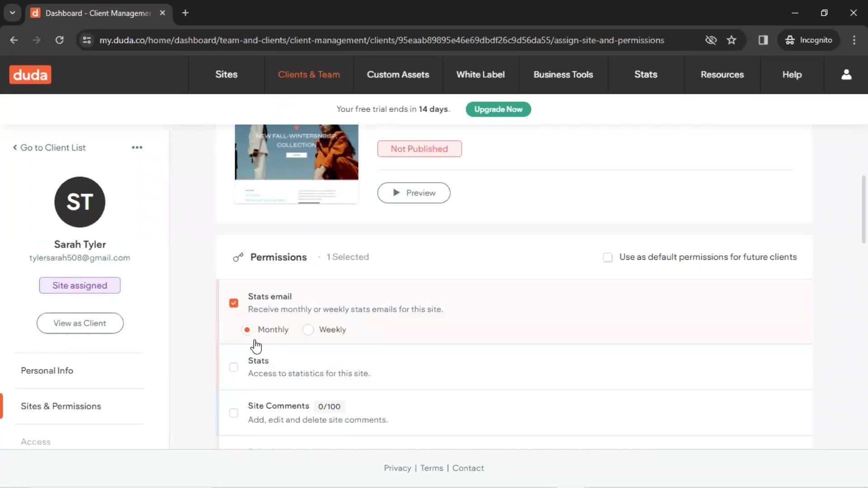This screenshot has width=868, height=488.
Task: Uncheck the Stats email permission
Action: coord(234,303)
